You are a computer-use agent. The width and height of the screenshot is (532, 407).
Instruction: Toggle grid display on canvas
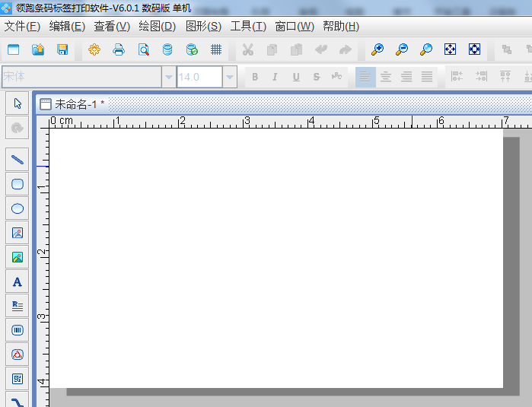coord(216,49)
